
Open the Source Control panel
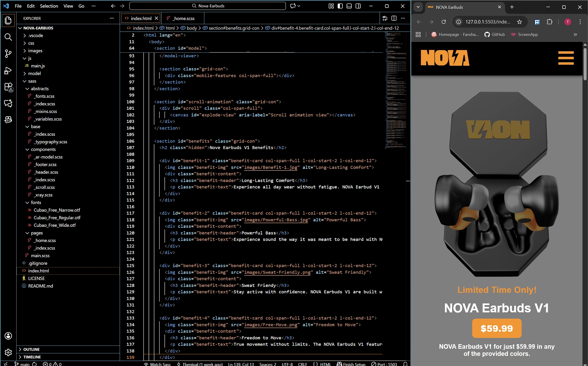(x=8, y=54)
